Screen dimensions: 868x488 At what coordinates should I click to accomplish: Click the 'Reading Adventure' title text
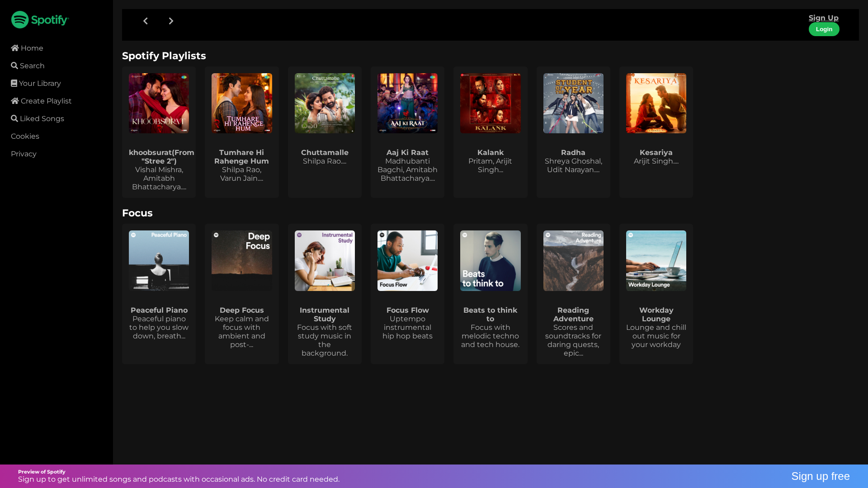click(x=573, y=314)
